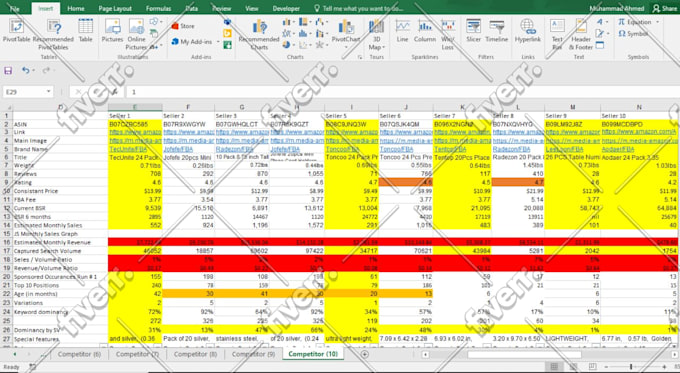The image size is (680, 373).
Task: Open the Equation dropdown arrow
Action: pos(657,22)
